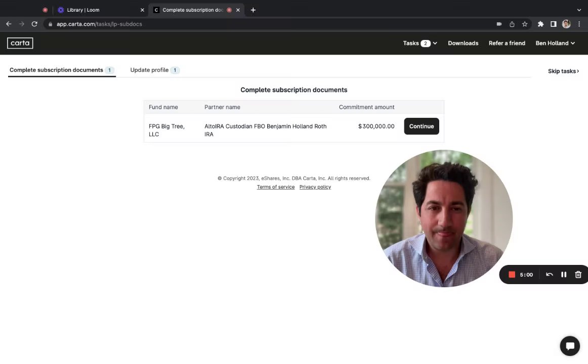588x364 pixels.
Task: Bookmark this page with the star icon
Action: coord(525,24)
